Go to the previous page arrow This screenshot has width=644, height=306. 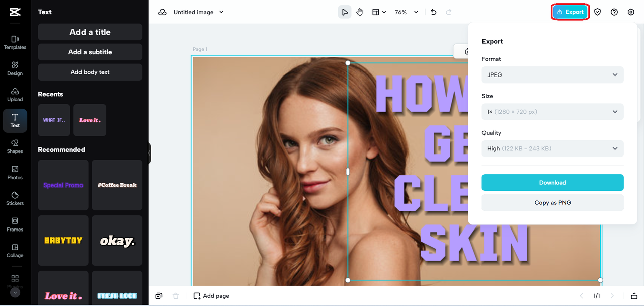[582, 296]
